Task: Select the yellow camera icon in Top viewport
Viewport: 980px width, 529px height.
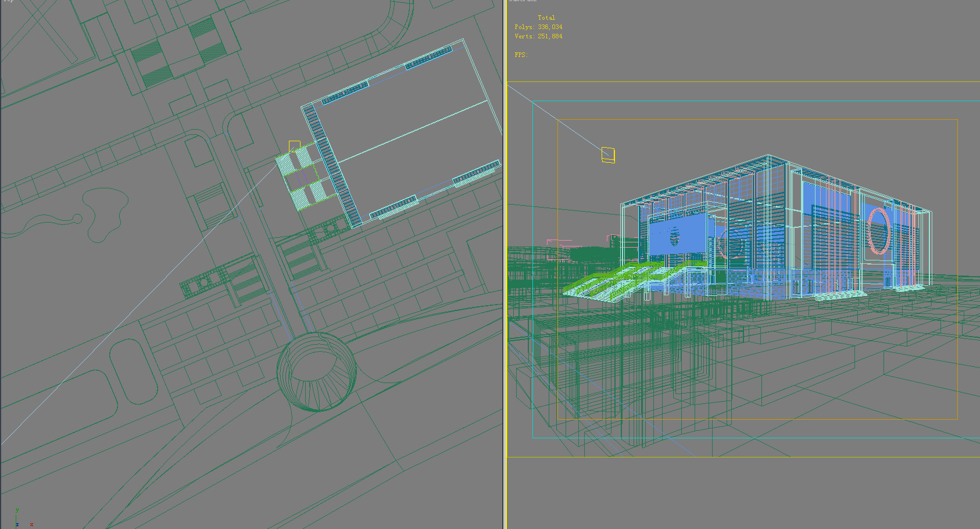Action: pos(295,146)
